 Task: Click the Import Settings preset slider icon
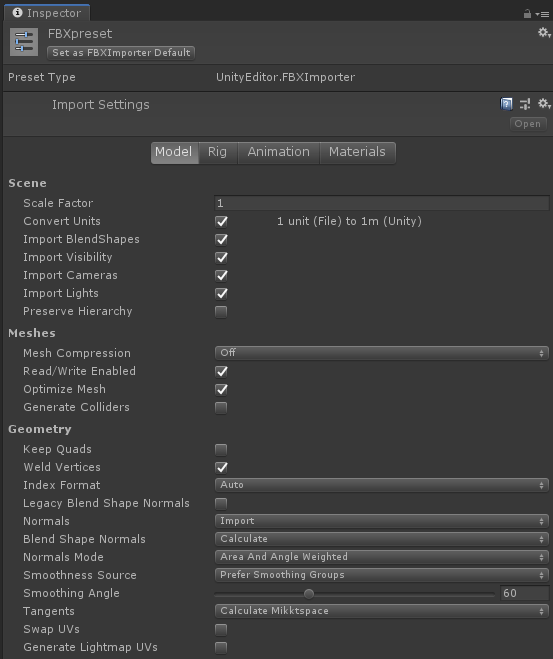pyautogui.click(x=525, y=103)
